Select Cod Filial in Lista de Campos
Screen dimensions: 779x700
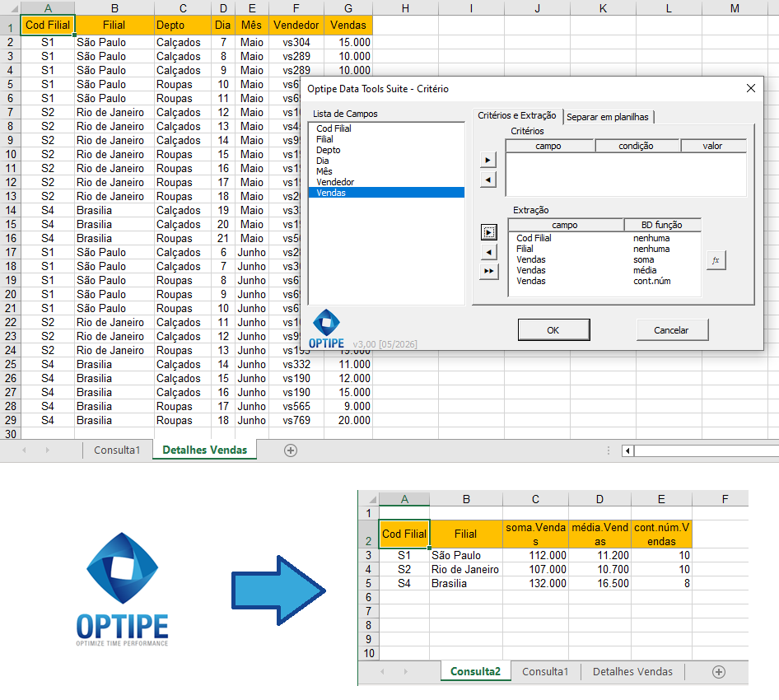[386, 128]
